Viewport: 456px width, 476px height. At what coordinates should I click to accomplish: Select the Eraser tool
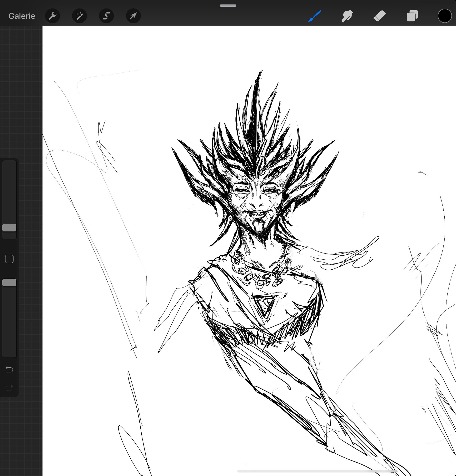click(380, 16)
